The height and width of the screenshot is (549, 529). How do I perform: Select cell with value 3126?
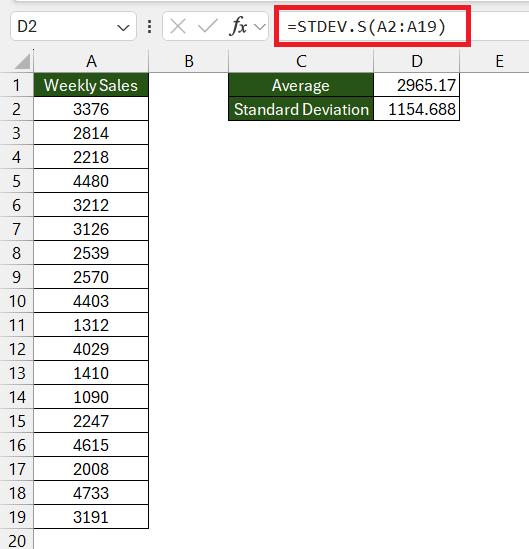(x=91, y=229)
